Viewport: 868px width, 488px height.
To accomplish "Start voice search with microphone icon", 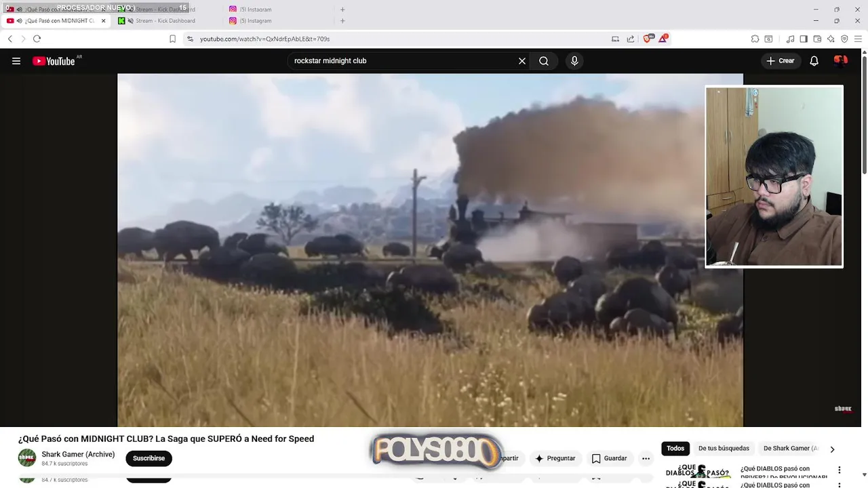I will (574, 61).
